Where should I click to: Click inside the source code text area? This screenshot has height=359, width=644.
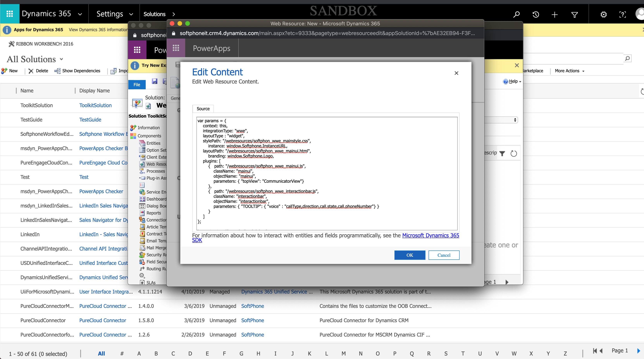(x=327, y=173)
